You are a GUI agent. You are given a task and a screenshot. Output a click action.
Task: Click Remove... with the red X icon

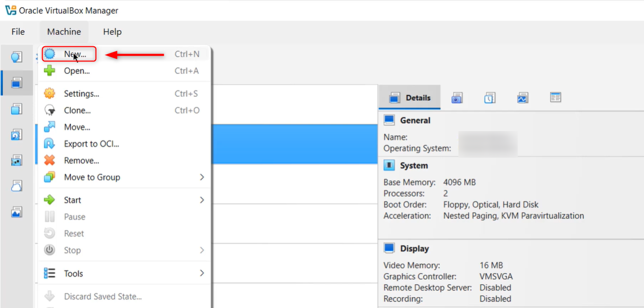[x=124, y=160]
